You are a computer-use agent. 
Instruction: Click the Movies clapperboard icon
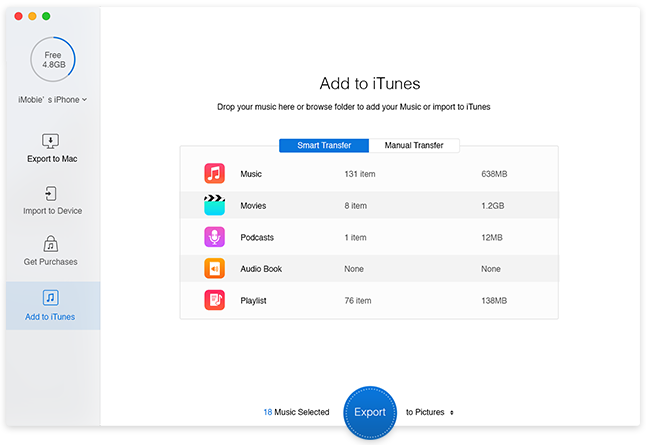pyautogui.click(x=214, y=205)
